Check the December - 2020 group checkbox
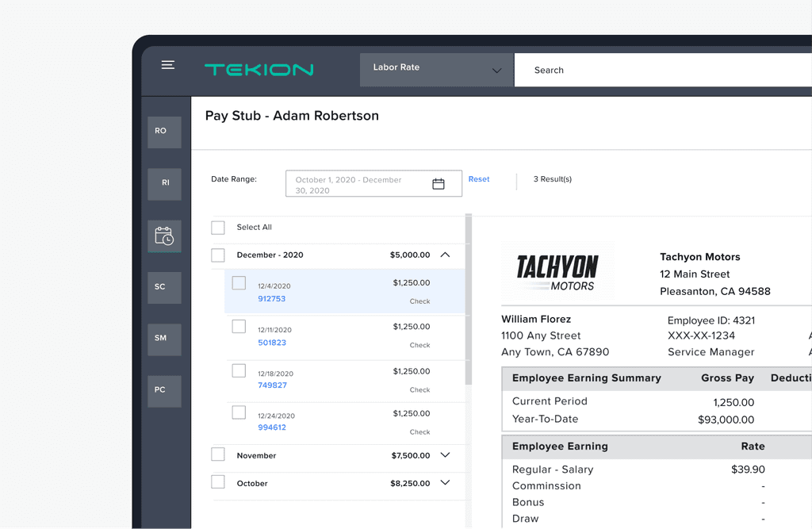Viewport: 812px width, 529px height. [218, 255]
